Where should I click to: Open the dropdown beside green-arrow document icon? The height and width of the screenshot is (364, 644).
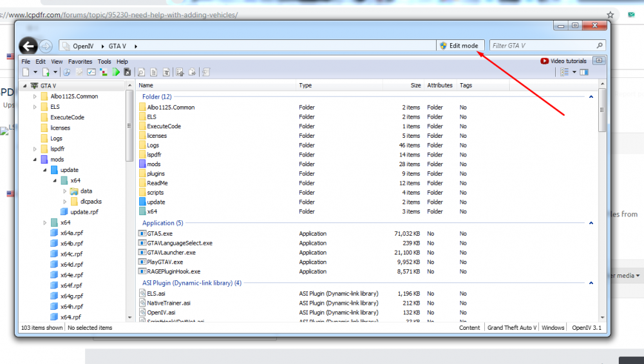55,72
